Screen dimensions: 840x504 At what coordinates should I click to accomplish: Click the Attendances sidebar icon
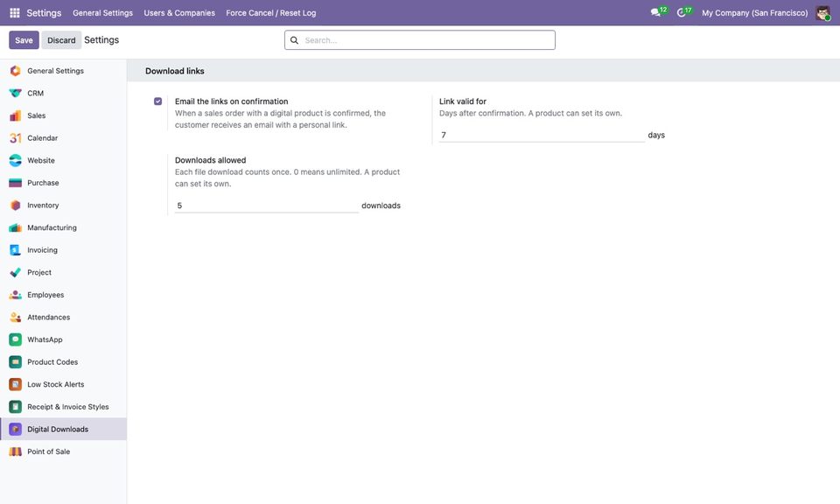[x=16, y=317]
